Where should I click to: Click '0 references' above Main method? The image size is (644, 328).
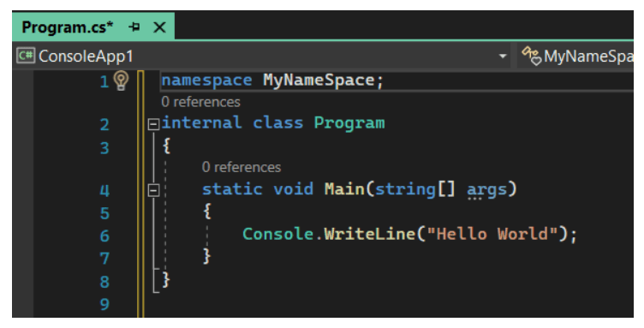click(x=241, y=167)
